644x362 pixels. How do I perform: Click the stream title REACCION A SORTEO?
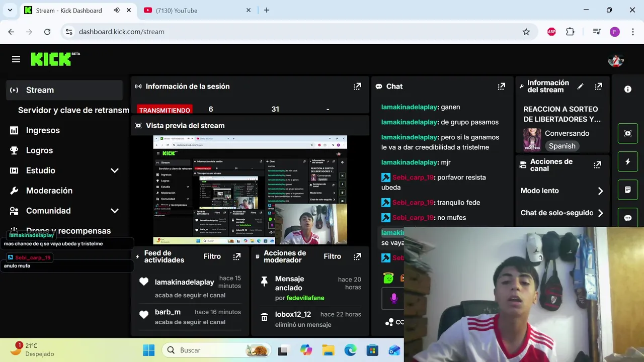coord(562,114)
